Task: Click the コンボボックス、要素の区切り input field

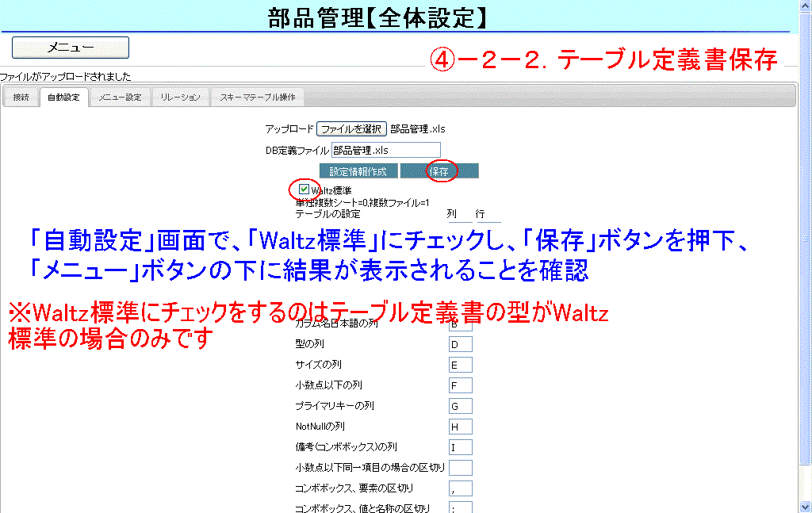Action: [x=460, y=488]
